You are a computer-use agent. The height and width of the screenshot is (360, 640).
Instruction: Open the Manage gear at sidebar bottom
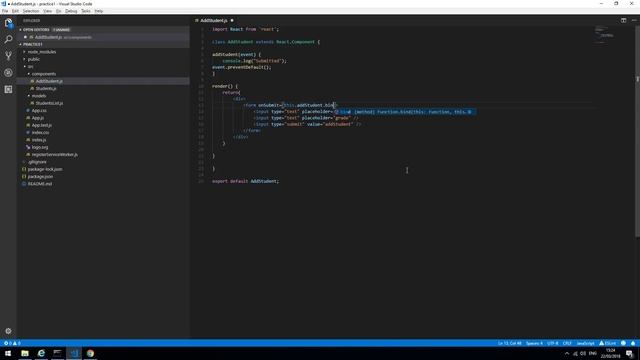pos(8,331)
